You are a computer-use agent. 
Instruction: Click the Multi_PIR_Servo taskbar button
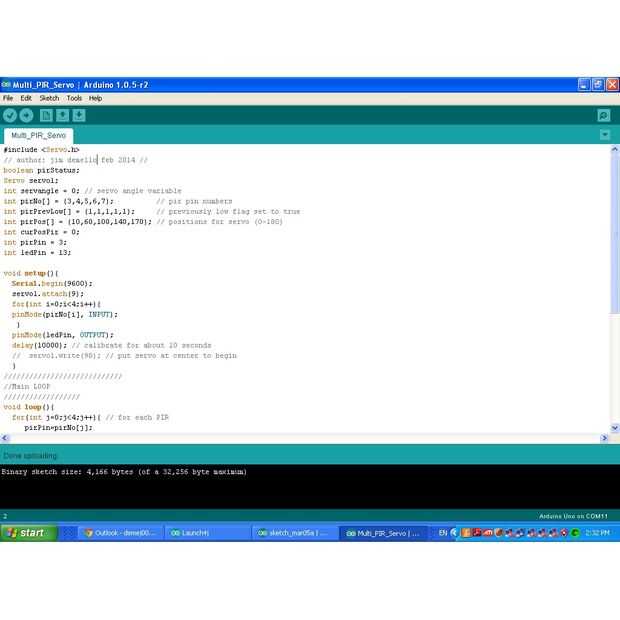coord(384,533)
